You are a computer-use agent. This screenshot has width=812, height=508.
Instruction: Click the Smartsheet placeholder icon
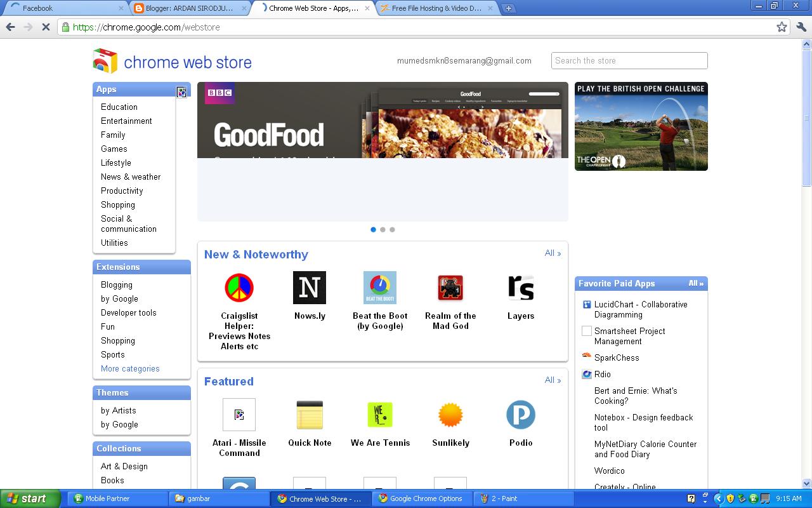pos(587,331)
